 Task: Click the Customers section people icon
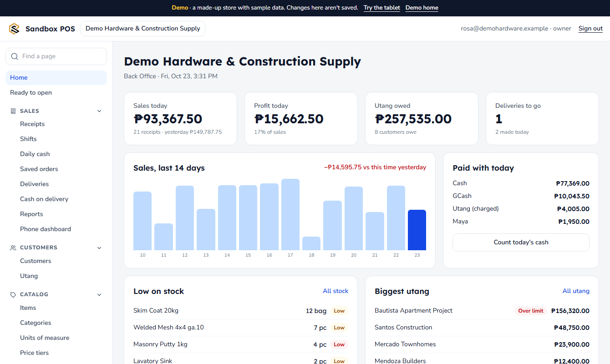coord(13,248)
